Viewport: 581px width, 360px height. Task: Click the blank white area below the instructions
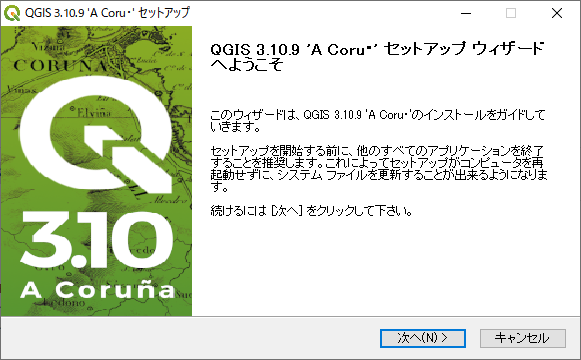(x=385, y=267)
